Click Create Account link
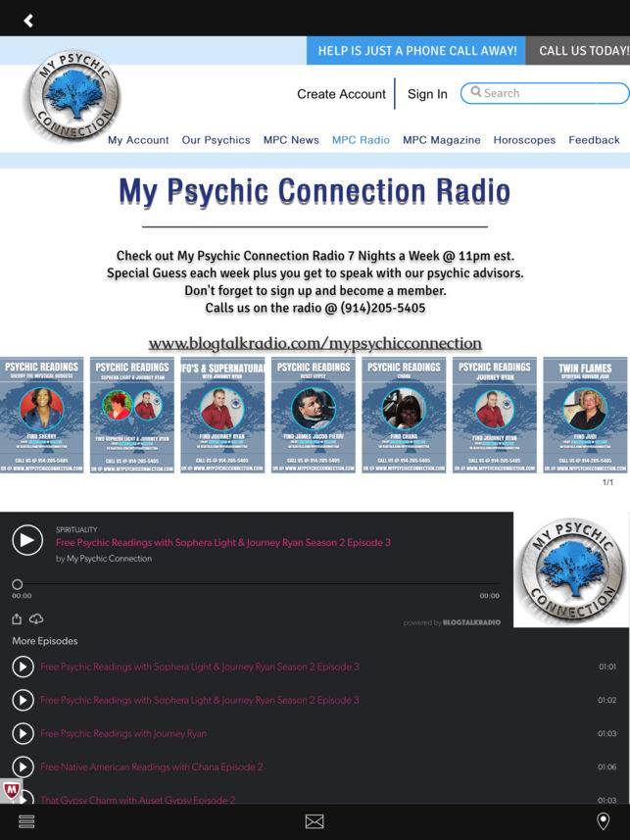Viewport: 630px width, 840px height. (341, 94)
